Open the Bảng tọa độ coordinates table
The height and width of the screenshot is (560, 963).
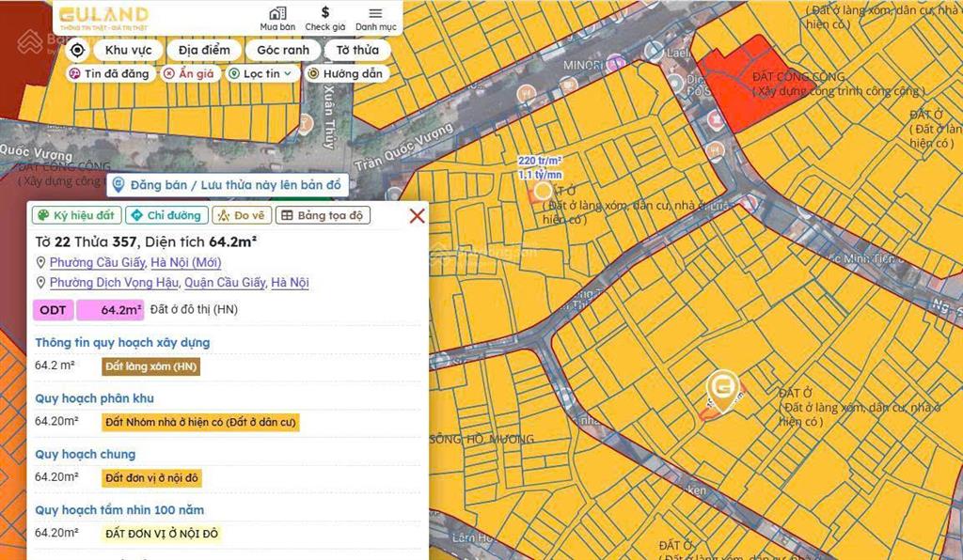[324, 215]
